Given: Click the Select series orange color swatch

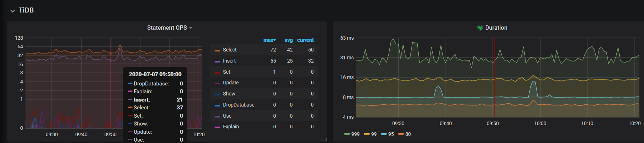Looking at the screenshot, I should 217,50.
